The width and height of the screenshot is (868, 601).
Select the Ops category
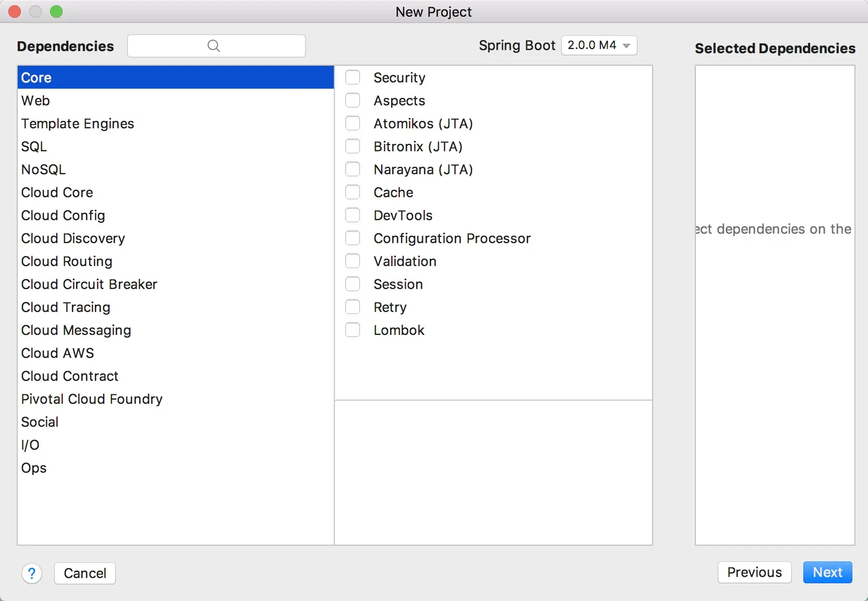pos(175,468)
